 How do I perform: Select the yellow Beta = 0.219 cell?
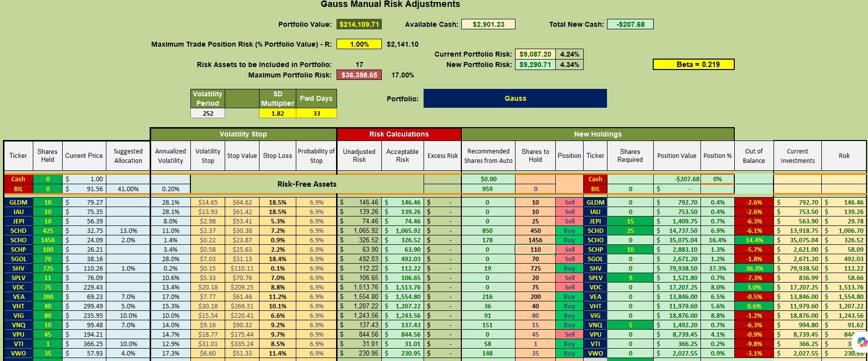[694, 65]
